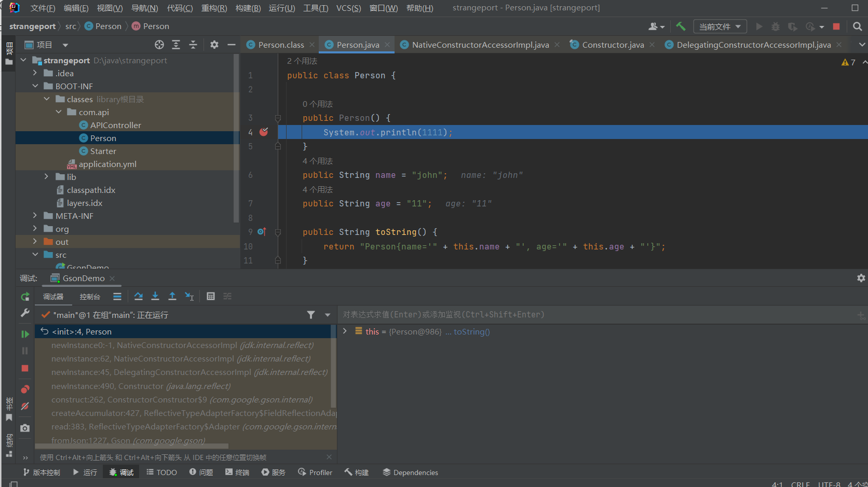Open the Dependencies tool window
This screenshot has height=487, width=868.
[410, 472]
